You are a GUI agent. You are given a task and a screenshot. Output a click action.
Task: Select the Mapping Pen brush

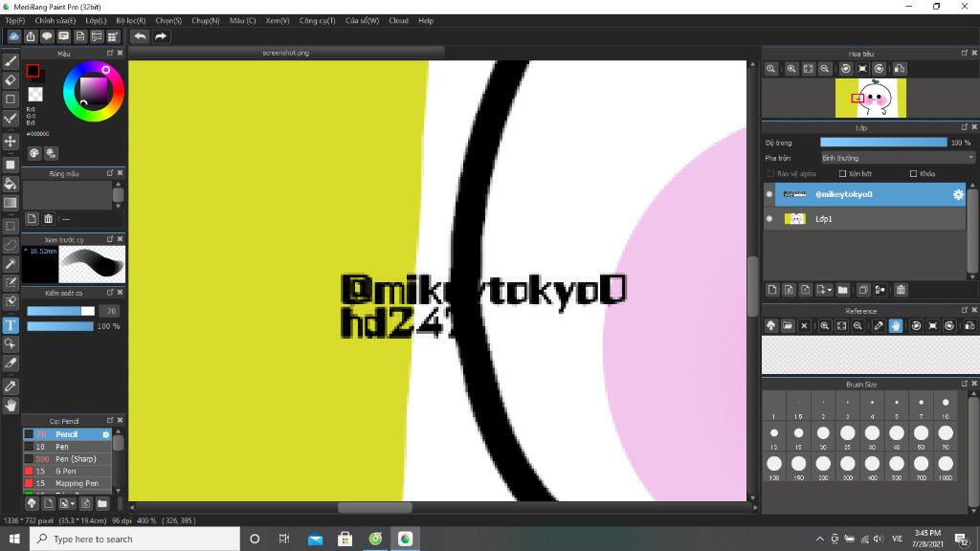point(68,483)
